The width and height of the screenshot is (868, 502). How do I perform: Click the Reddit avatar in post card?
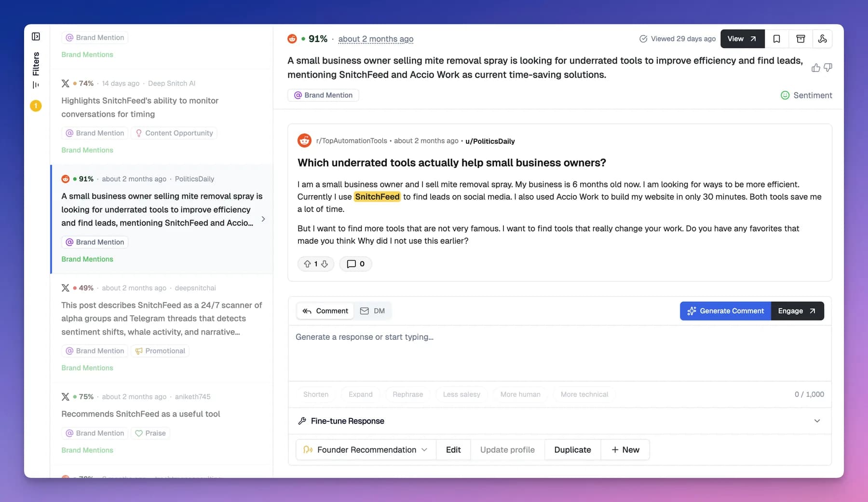pyautogui.click(x=304, y=140)
